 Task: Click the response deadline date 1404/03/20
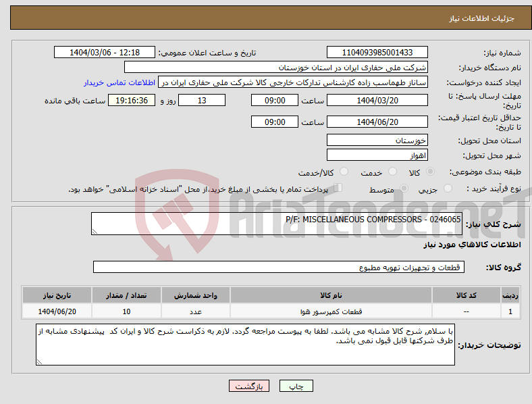click(377, 100)
